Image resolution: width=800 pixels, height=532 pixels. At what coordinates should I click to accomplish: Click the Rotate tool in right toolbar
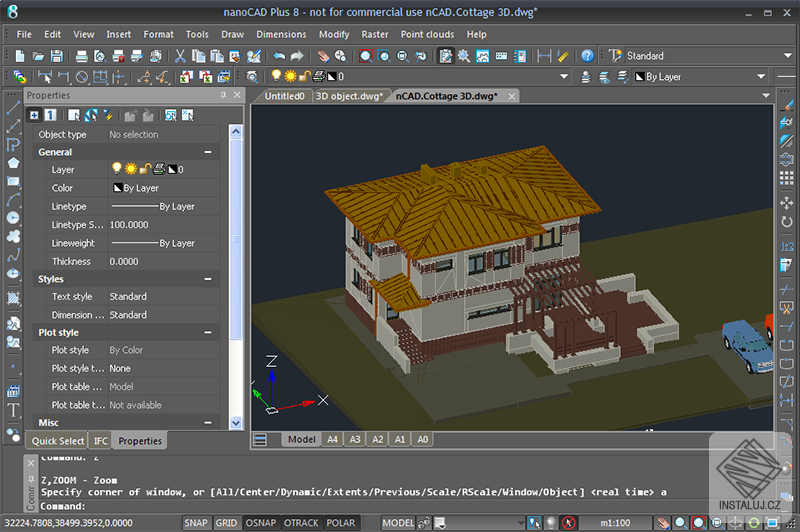pos(786,222)
